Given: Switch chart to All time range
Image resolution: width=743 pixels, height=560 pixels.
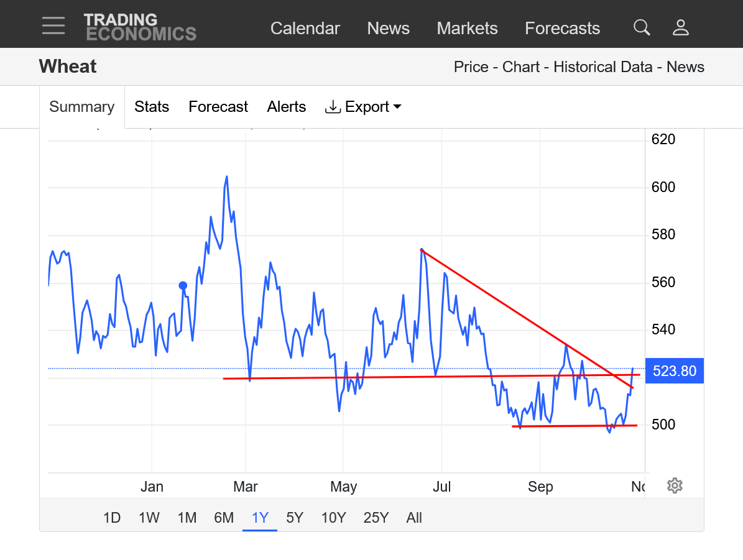Looking at the screenshot, I should (414, 518).
